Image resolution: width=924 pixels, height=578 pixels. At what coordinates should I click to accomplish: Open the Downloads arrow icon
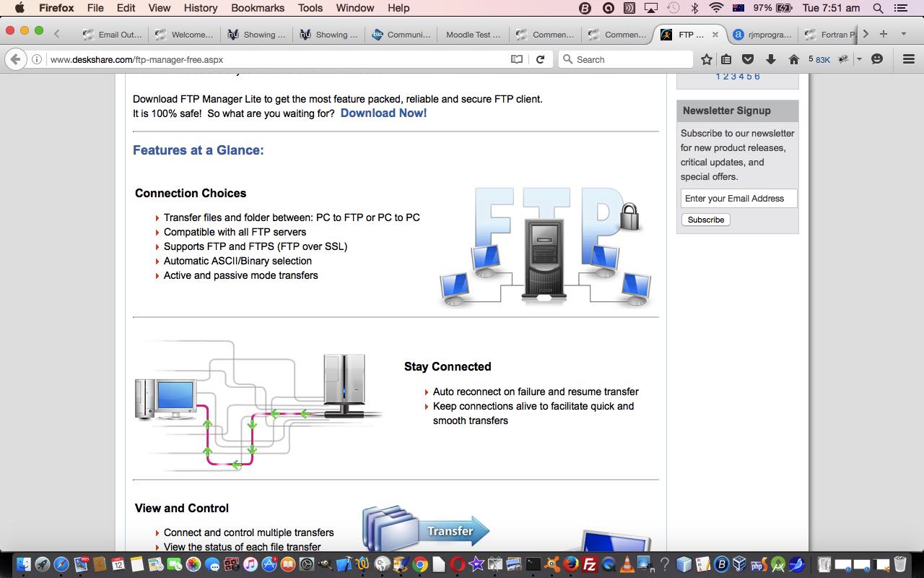[x=770, y=59]
